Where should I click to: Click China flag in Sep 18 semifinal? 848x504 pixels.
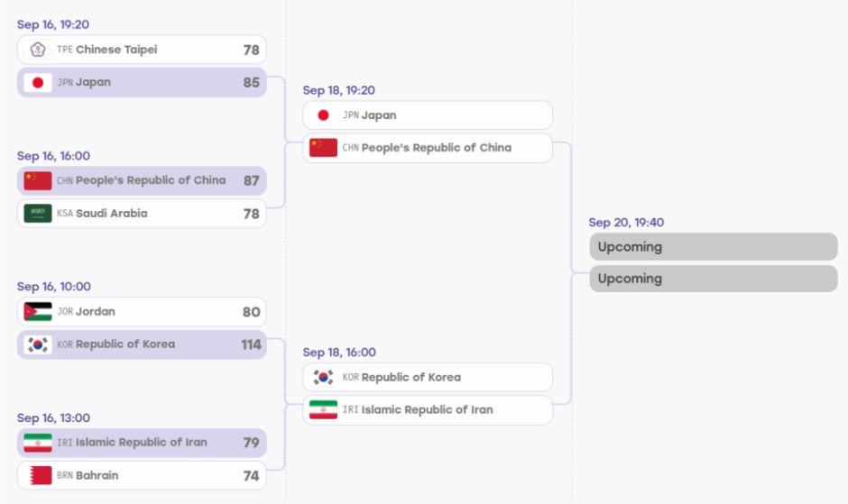pyautogui.click(x=323, y=148)
